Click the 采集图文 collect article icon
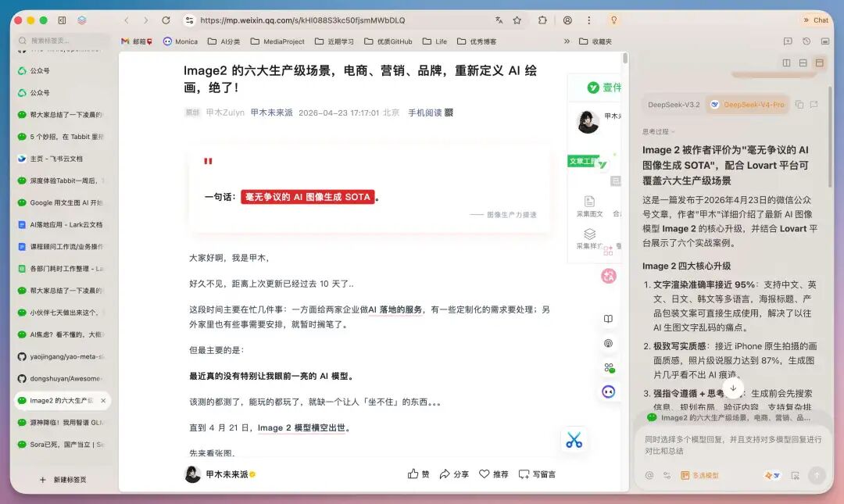The image size is (844, 504). pos(589,206)
